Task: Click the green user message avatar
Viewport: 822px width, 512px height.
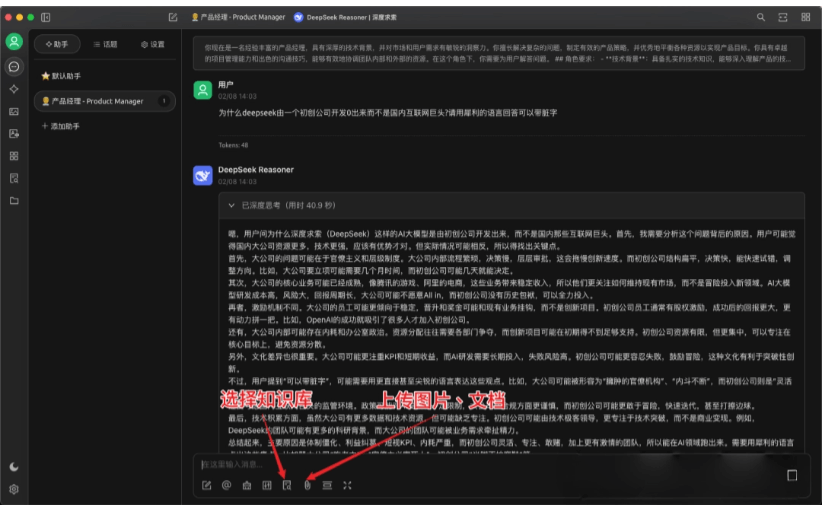Action: [203, 90]
